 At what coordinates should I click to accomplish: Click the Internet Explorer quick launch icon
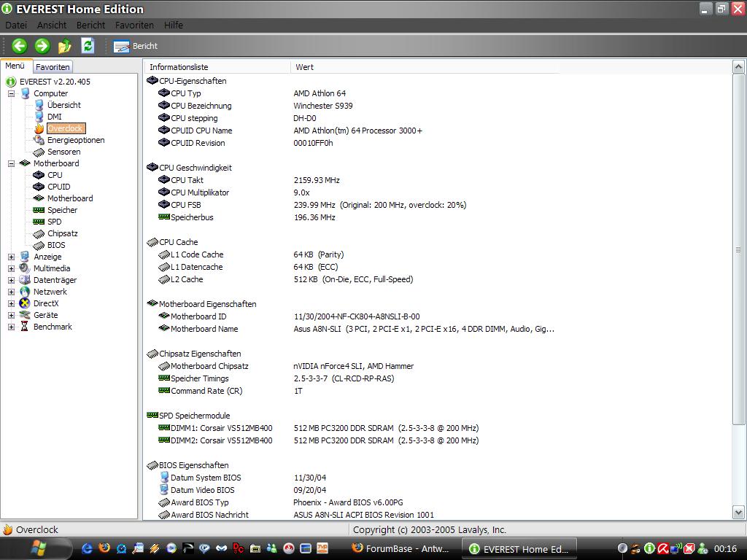tap(88, 548)
